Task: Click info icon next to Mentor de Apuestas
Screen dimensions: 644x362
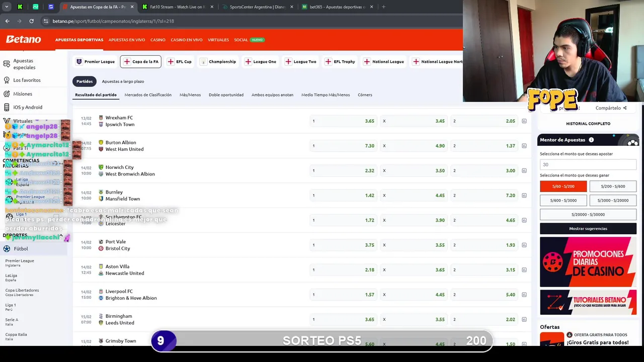Action: (x=591, y=140)
